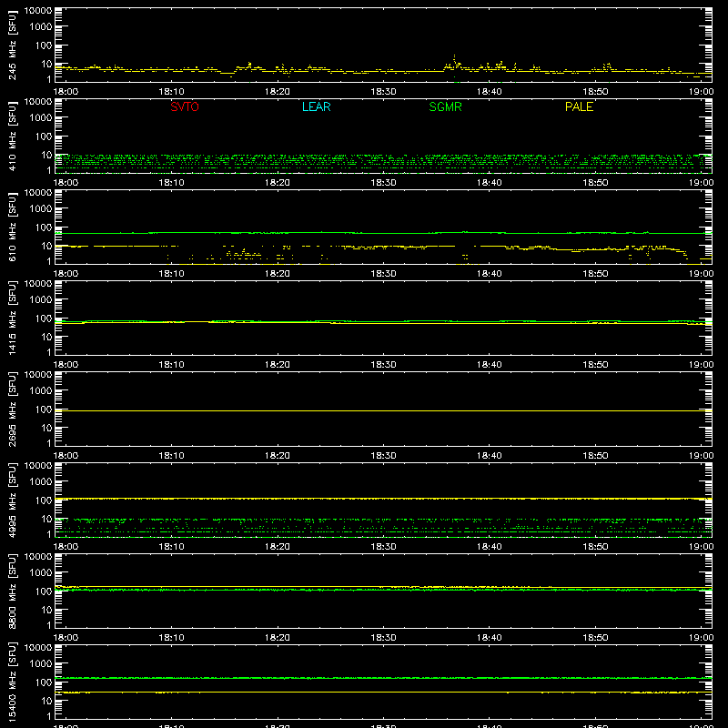Select the 4995 MHz [SFU] axis title
Screen dimensions: 728x728
click(x=12, y=500)
